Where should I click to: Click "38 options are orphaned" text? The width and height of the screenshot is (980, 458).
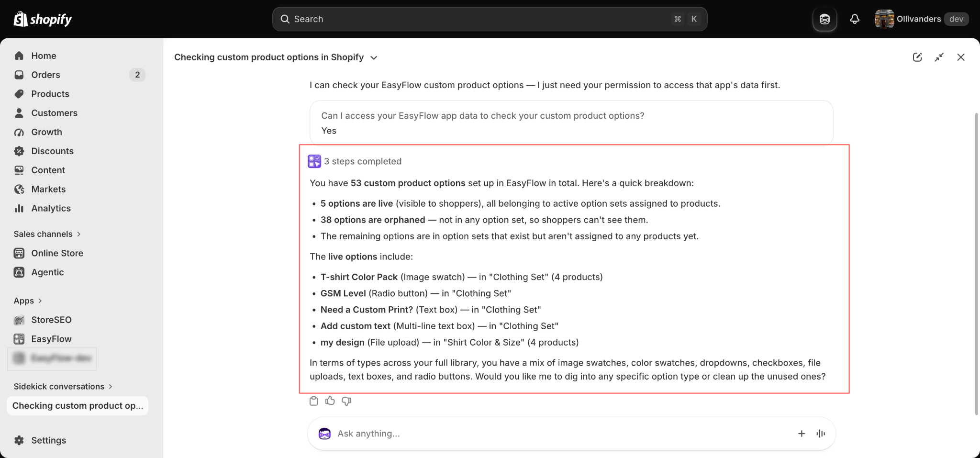click(x=373, y=220)
